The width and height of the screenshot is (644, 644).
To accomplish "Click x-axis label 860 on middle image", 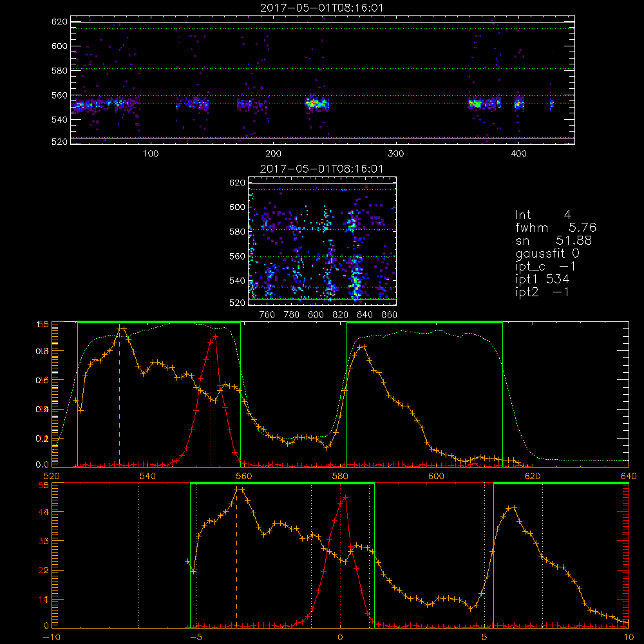I will click(390, 315).
